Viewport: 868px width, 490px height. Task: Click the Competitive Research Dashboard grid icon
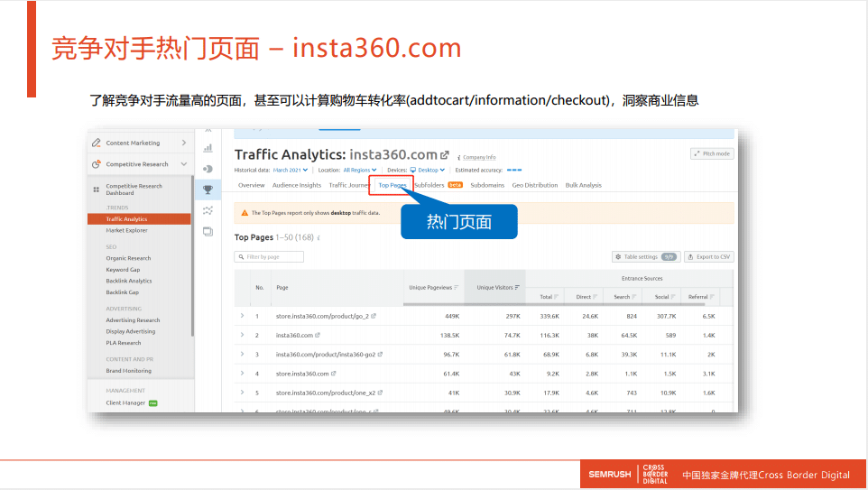coord(97,190)
